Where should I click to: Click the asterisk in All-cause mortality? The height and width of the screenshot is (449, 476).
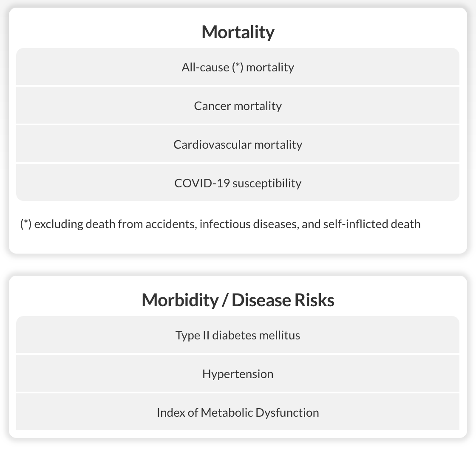tap(238, 67)
